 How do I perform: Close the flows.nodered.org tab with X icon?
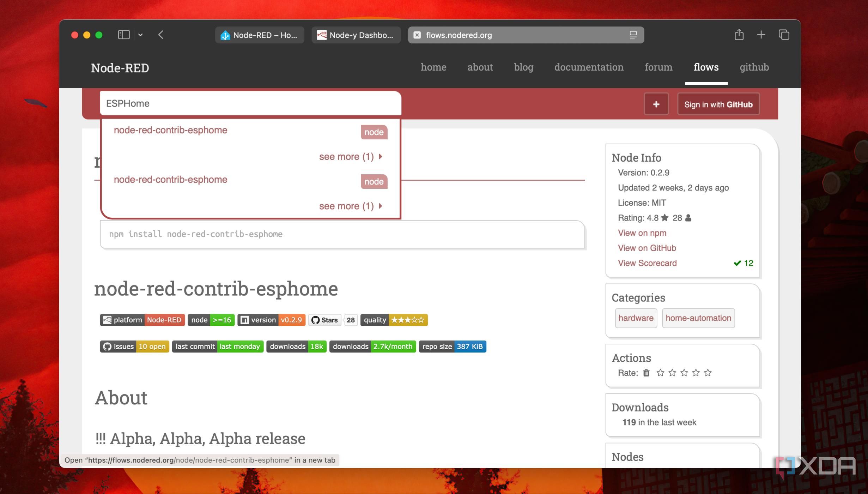pos(417,35)
